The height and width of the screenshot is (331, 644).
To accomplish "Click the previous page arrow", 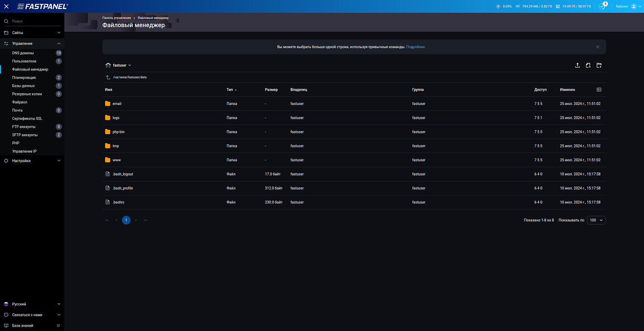I will [116, 220].
